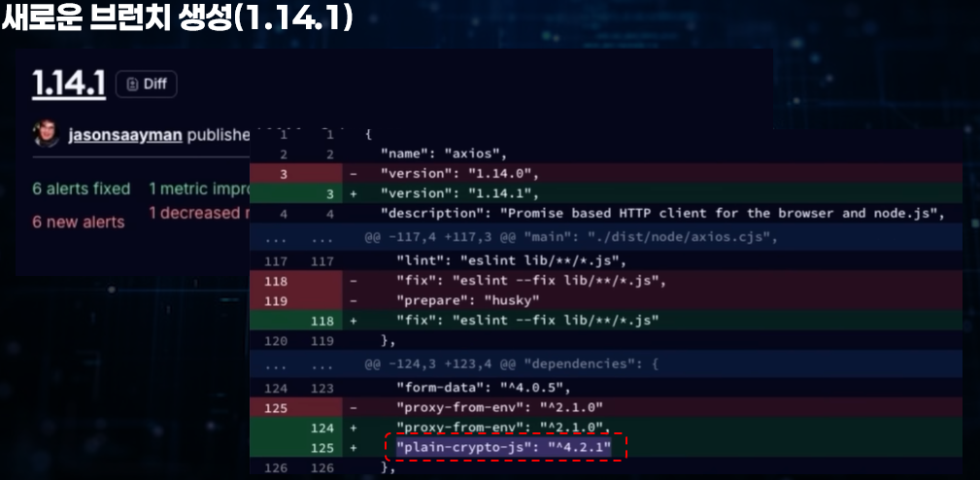Click old line number 119 in the gutter
This screenshot has width=980, height=480.
pyautogui.click(x=276, y=300)
